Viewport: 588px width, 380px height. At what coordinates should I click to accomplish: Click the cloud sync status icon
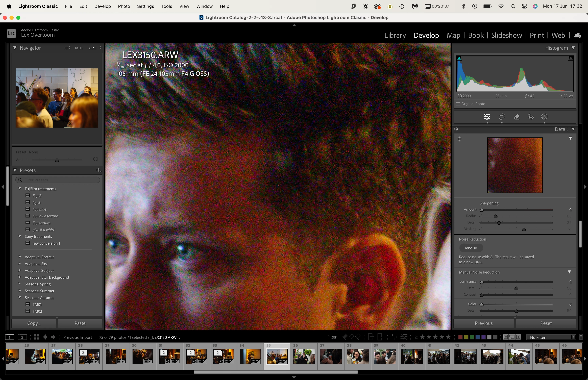[577, 36]
